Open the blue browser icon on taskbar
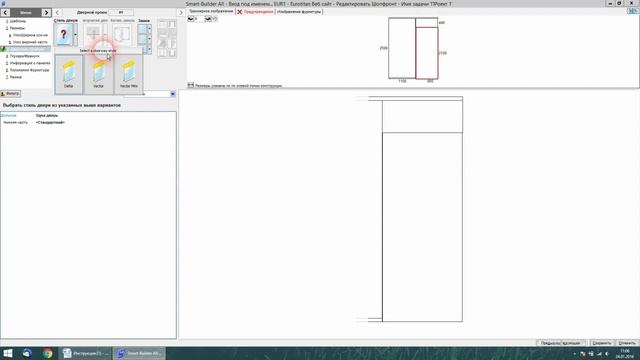 [x=28, y=353]
